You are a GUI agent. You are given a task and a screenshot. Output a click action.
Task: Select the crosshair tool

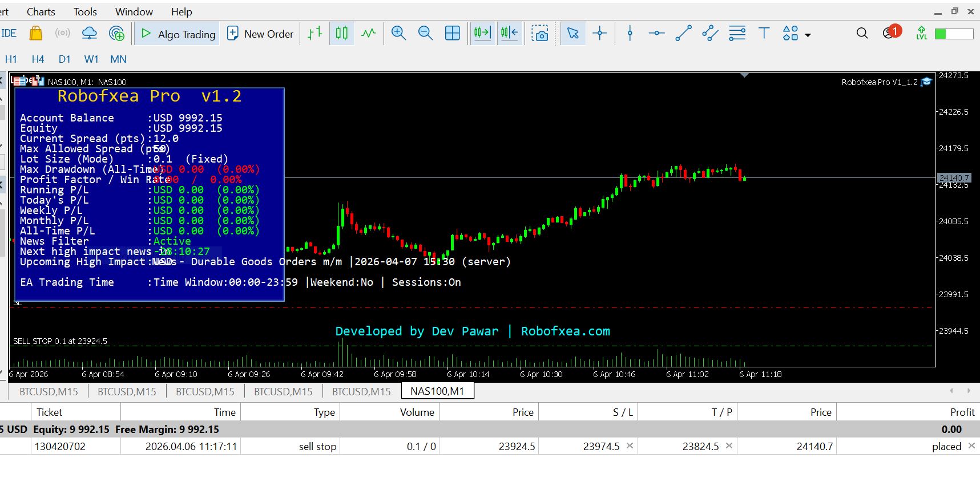(599, 34)
